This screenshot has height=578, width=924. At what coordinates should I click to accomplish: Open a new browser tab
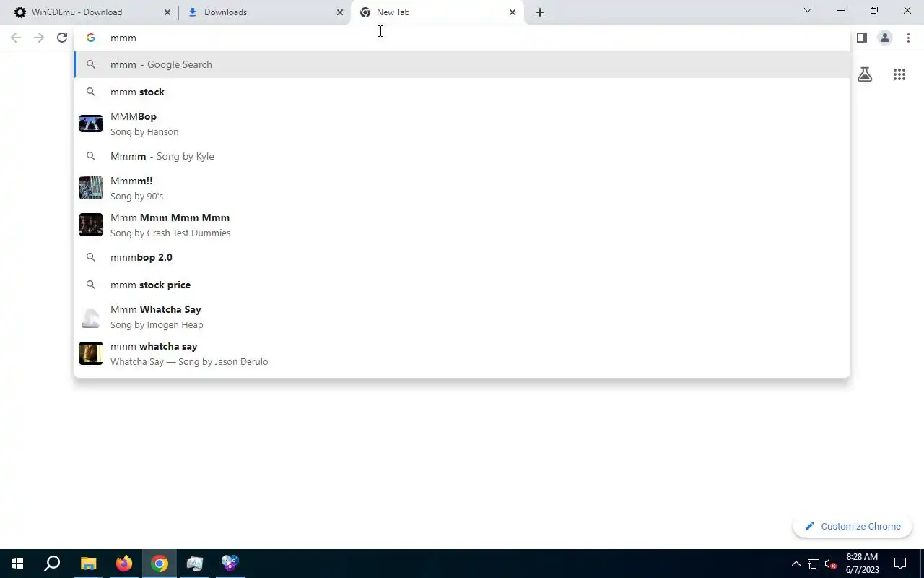(x=540, y=12)
